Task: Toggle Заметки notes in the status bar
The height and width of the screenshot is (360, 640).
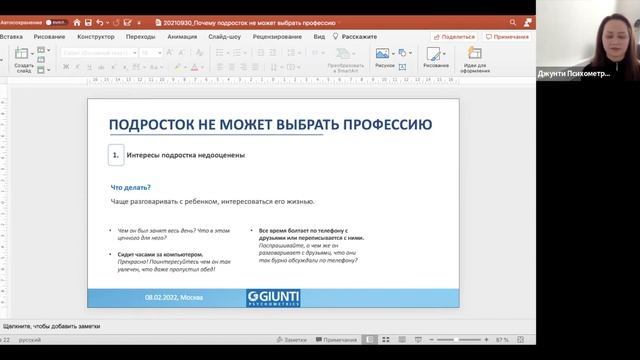Action: point(291,340)
